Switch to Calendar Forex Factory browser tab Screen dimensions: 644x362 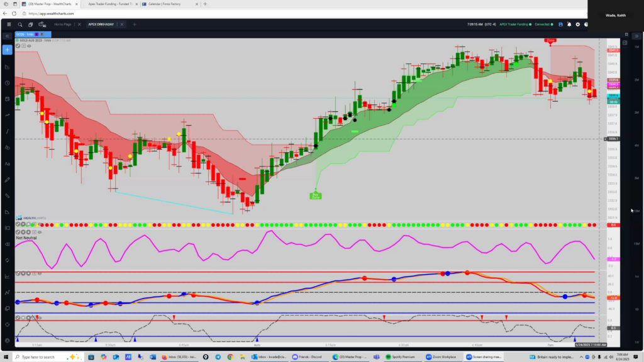169,4
